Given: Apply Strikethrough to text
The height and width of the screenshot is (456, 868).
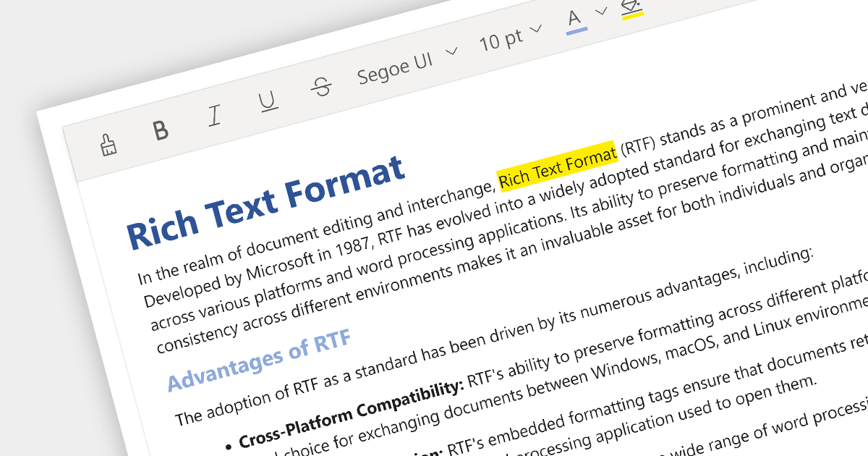Looking at the screenshot, I should [x=321, y=88].
